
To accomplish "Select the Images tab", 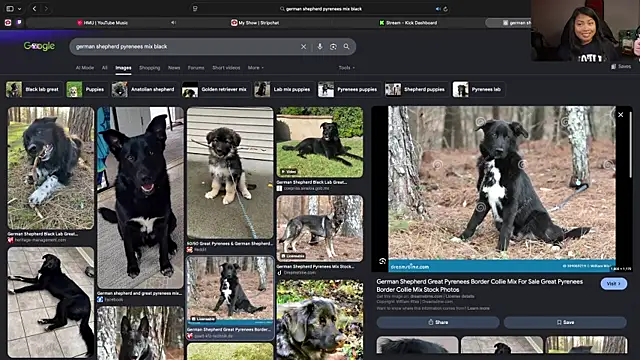I will 123,68.
